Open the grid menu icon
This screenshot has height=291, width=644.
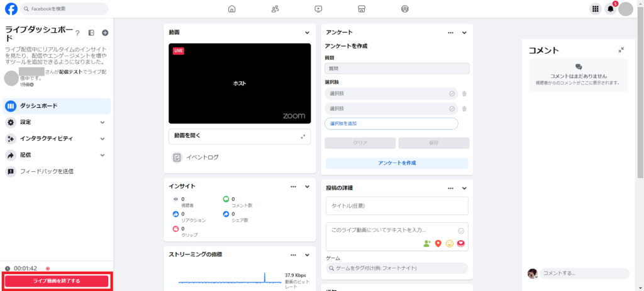tap(595, 9)
